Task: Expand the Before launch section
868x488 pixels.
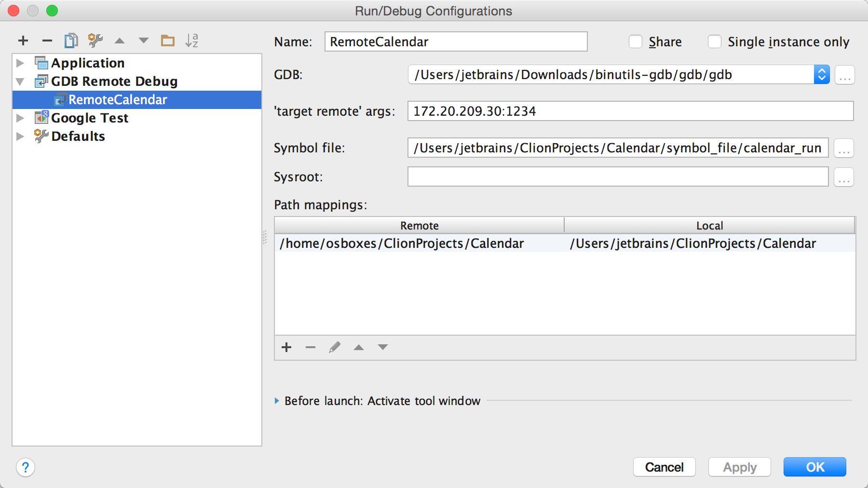Action: point(277,401)
